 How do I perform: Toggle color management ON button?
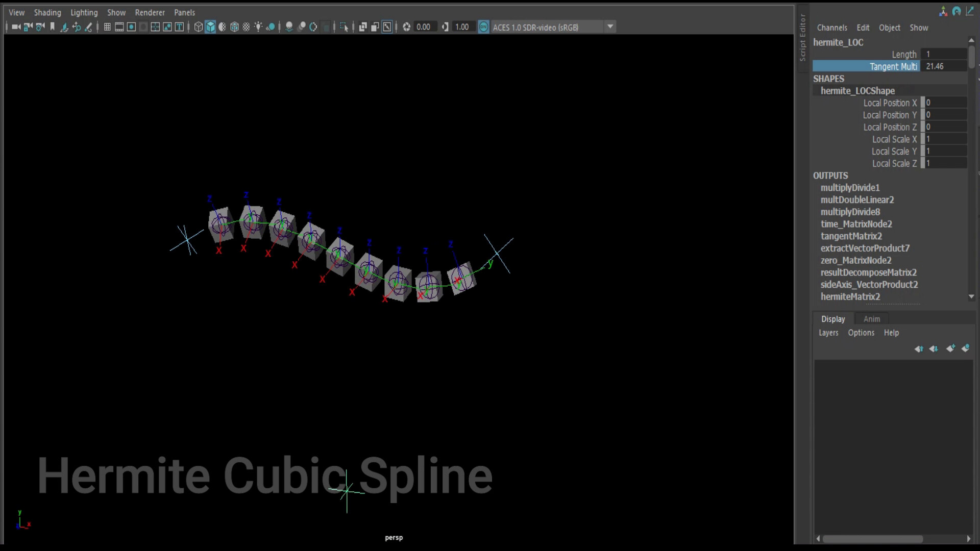(x=484, y=27)
